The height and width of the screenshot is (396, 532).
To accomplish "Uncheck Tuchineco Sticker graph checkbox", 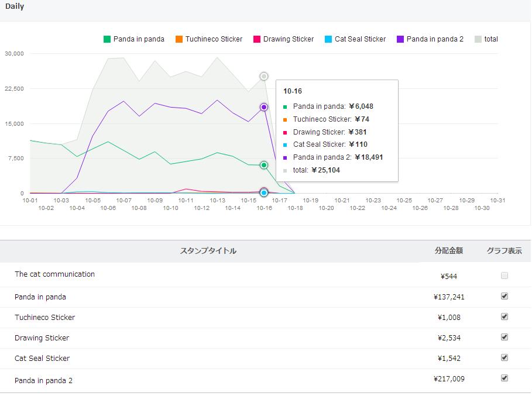I will pos(504,316).
